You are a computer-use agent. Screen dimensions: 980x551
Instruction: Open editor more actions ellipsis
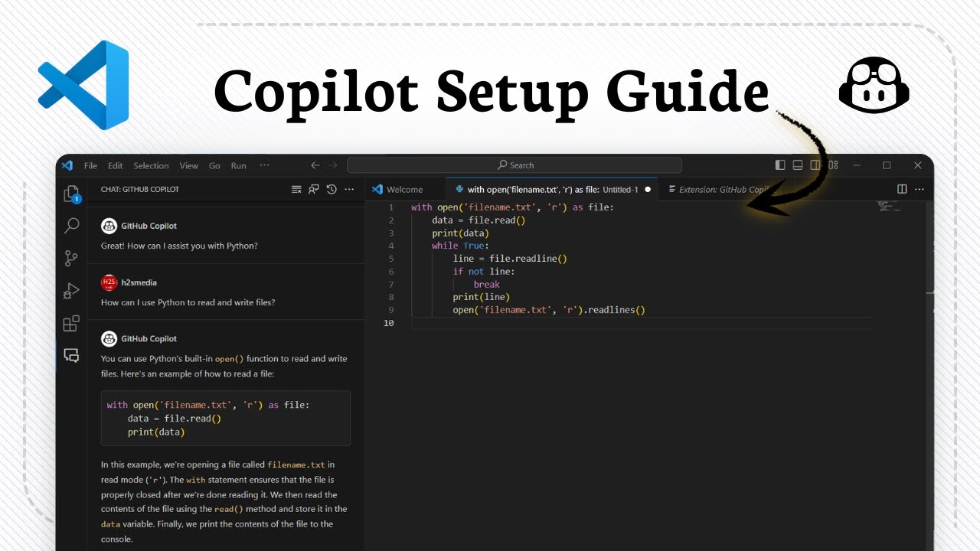tap(920, 189)
